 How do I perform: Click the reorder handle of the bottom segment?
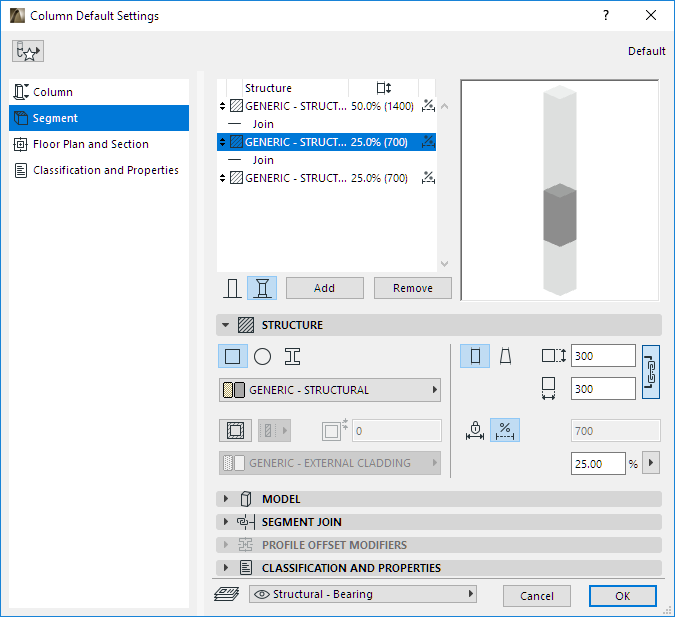coord(222,178)
